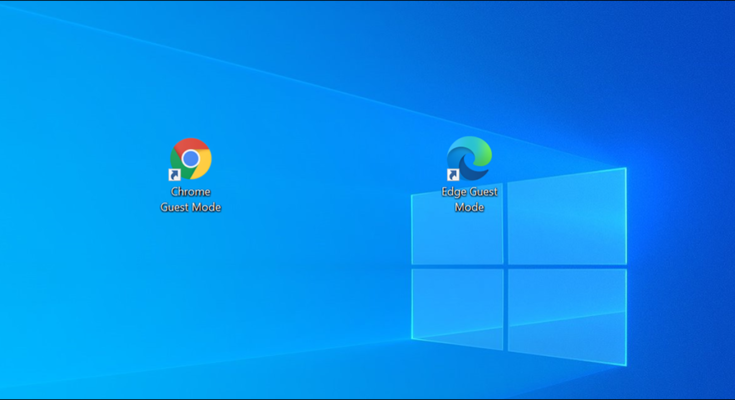Click empty desktop area below Chrome Guest Mode
The height and width of the screenshot is (400, 735).
(190, 290)
